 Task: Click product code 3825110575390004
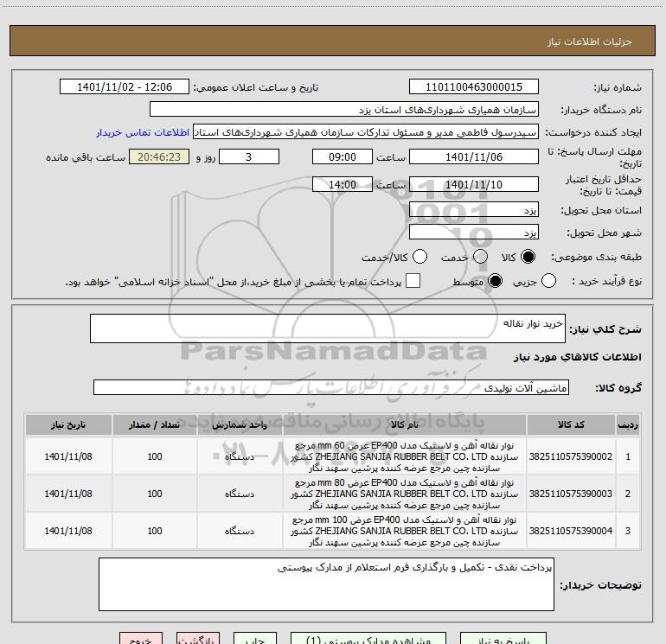click(571, 531)
